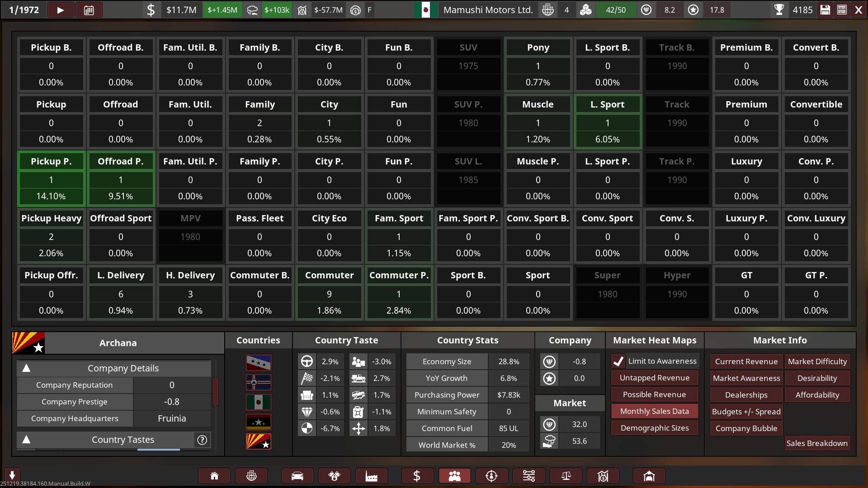Collapse the Country Tastes section
Screen dimensions: 868x488
[27, 440]
